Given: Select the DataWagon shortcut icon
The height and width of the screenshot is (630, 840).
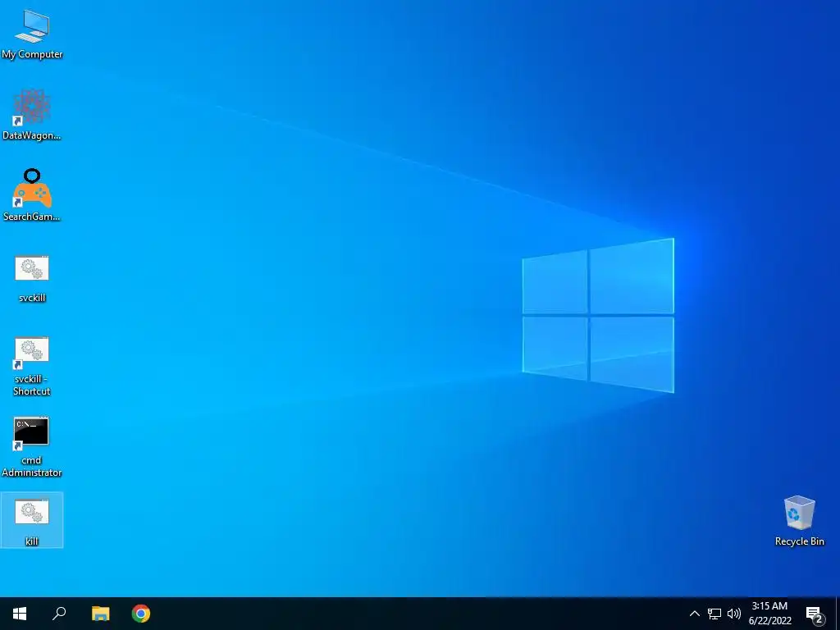Looking at the screenshot, I should pyautogui.click(x=32, y=115).
